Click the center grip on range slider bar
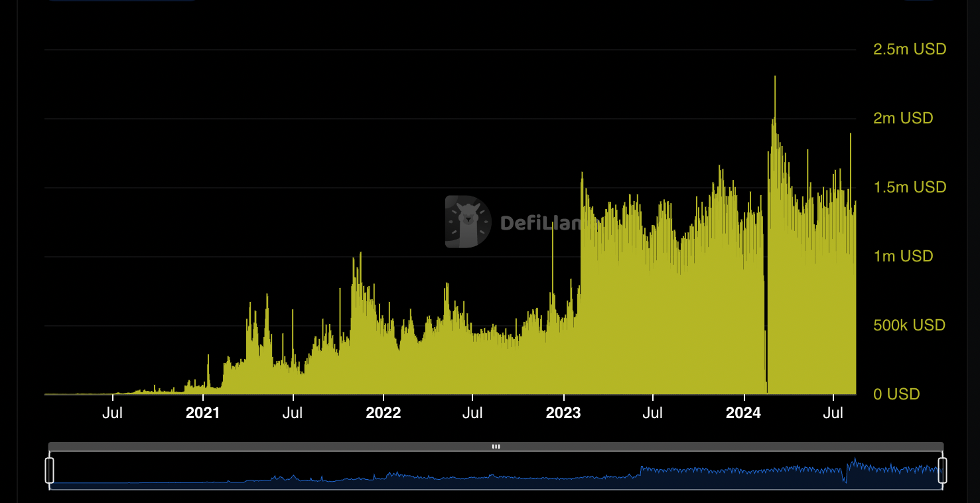This screenshot has width=980, height=503. [x=496, y=447]
